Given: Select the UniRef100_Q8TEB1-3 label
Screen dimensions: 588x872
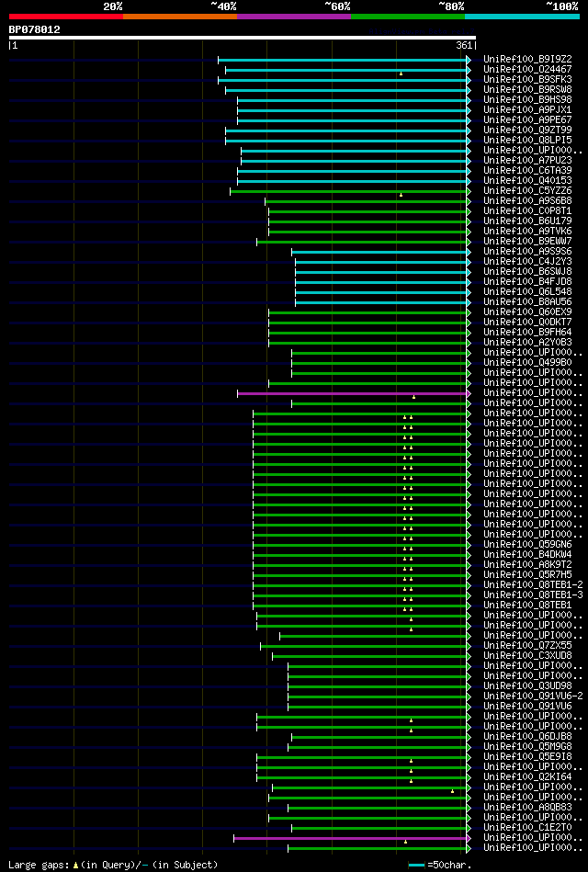Looking at the screenshot, I should point(534,595).
